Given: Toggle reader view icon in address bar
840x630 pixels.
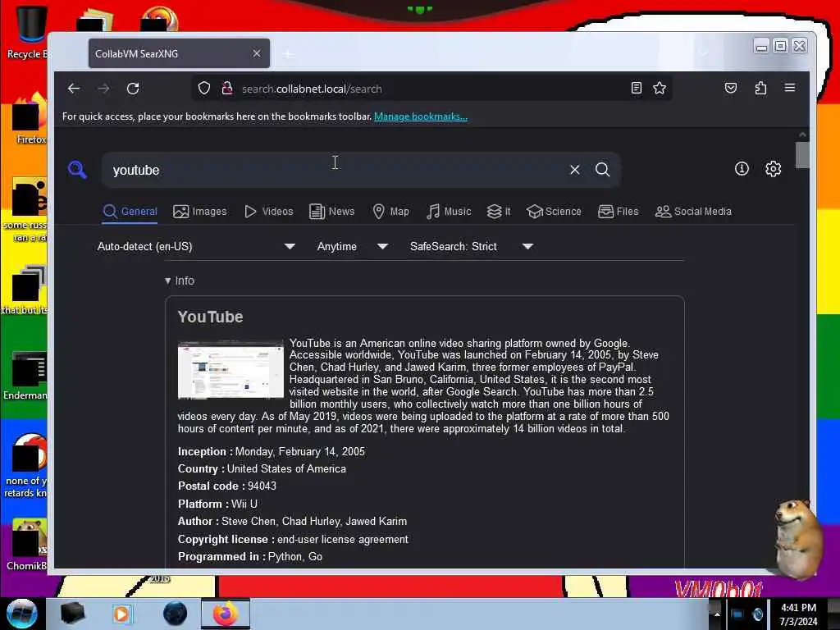Looking at the screenshot, I should tap(636, 88).
